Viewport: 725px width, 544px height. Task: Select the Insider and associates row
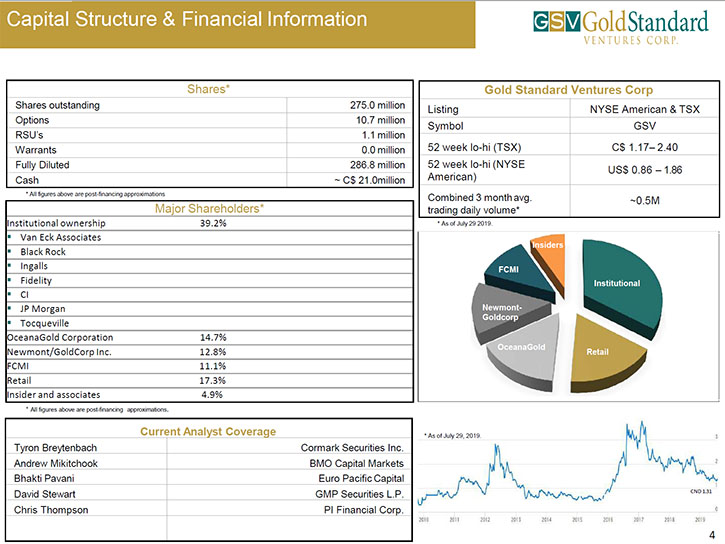tap(209, 395)
